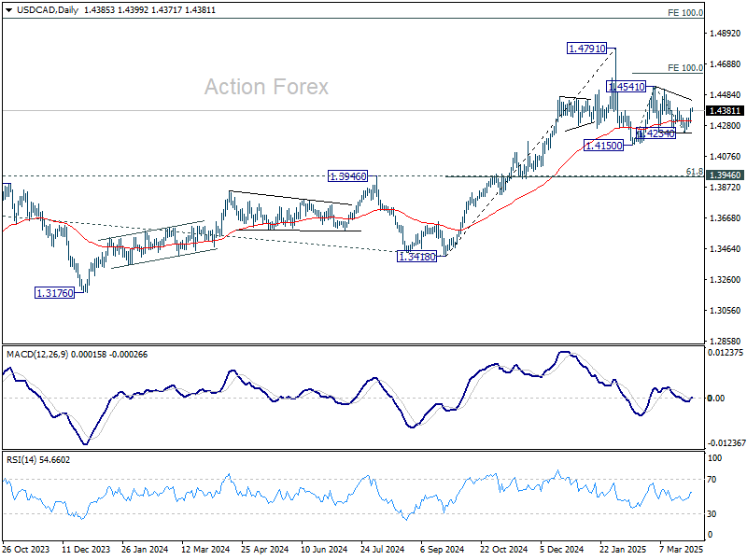Select the 1.41500 price label
This screenshot has width=747, height=560.
(x=603, y=146)
